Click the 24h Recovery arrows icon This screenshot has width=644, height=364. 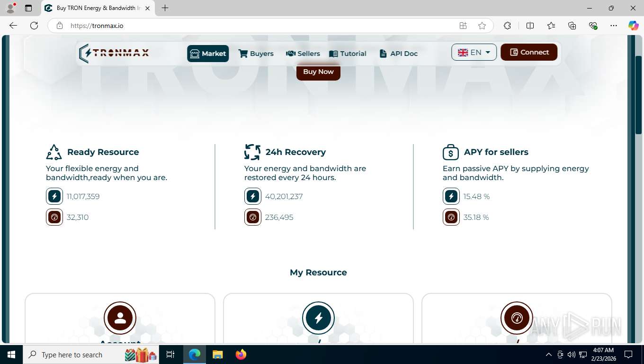point(252,152)
